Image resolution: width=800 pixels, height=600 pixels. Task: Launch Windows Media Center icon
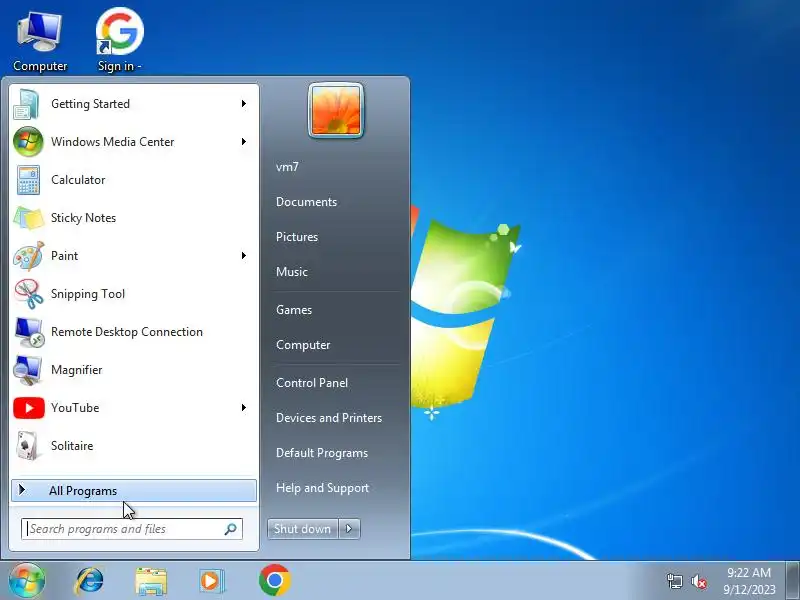[28, 142]
